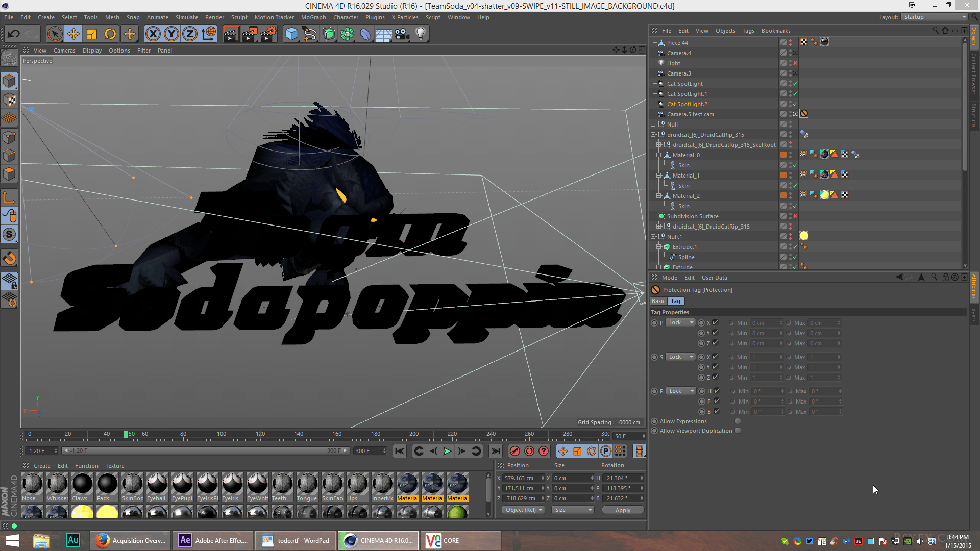This screenshot has height=551, width=980.
Task: Collapse the Extrude.1 tree node
Action: 659,247
